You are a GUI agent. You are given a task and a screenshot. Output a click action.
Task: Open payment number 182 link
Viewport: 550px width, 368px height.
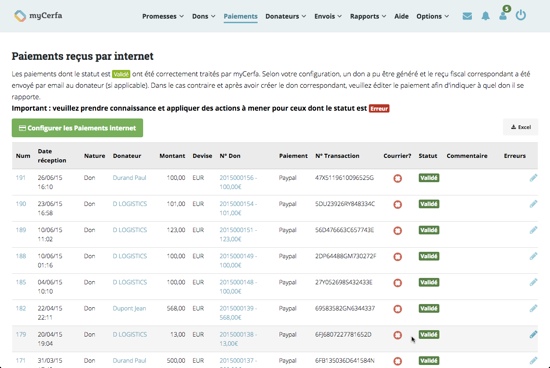(x=21, y=308)
